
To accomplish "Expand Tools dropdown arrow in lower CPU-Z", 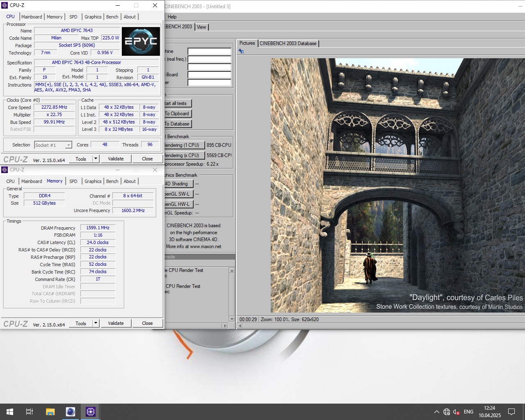I will 96,323.
